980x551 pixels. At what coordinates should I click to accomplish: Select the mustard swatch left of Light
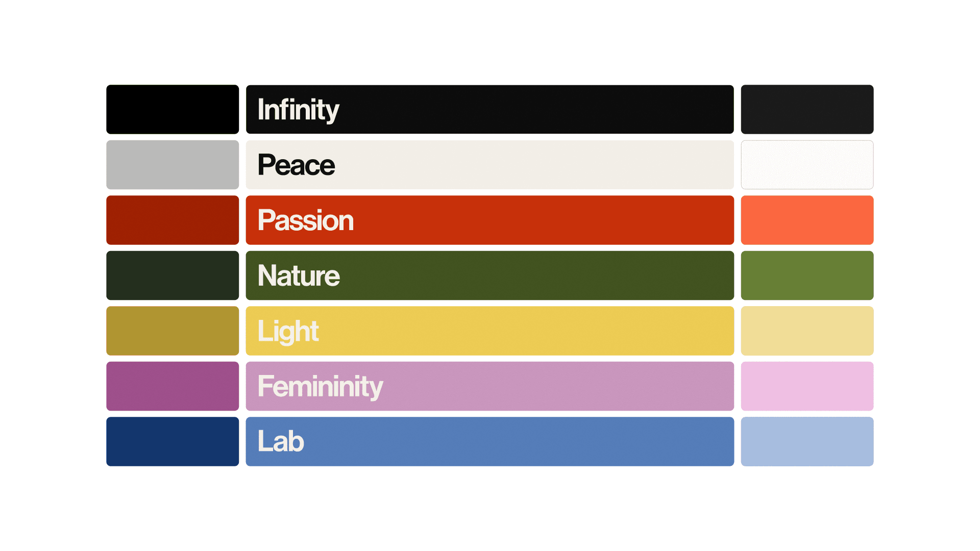(x=173, y=331)
